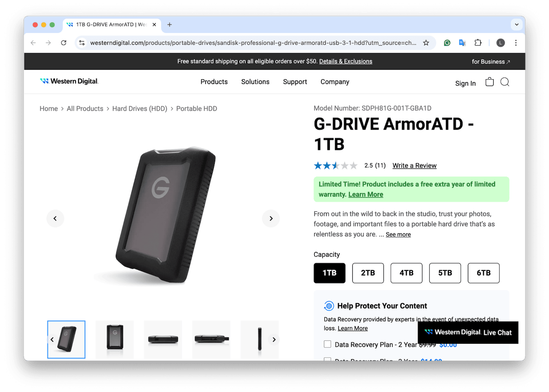Click the browser forward arrow
549x392 pixels.
point(48,43)
